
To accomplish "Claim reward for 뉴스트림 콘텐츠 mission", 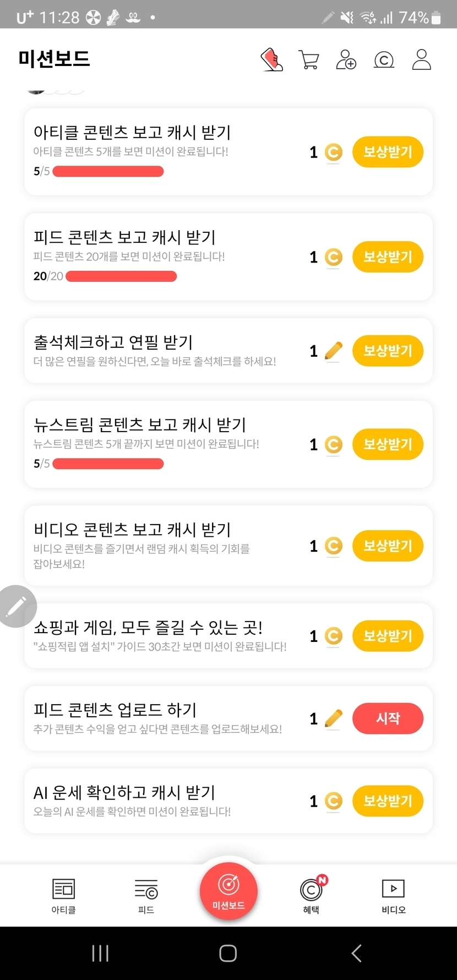I will coord(388,444).
